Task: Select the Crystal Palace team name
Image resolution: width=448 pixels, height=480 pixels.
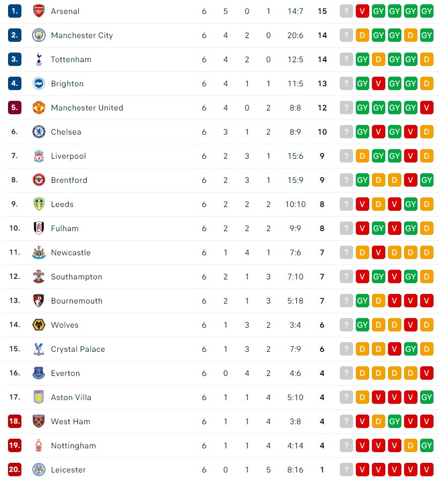Action: 78,349
